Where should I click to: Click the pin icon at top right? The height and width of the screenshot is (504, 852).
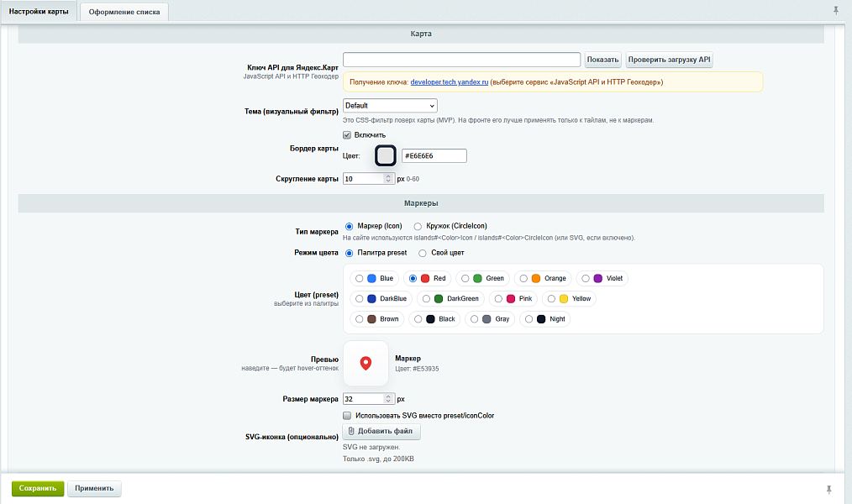(836, 10)
